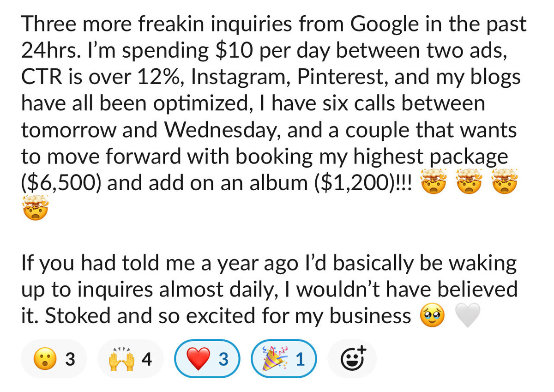This screenshot has width=554, height=392.
Task: Click the teary-eyed face emoji after business
Action: [433, 317]
